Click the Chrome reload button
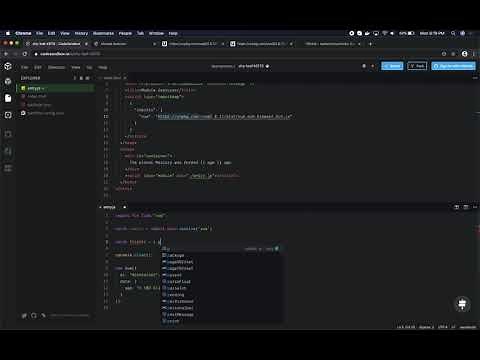480x360 pixels. tap(25, 54)
